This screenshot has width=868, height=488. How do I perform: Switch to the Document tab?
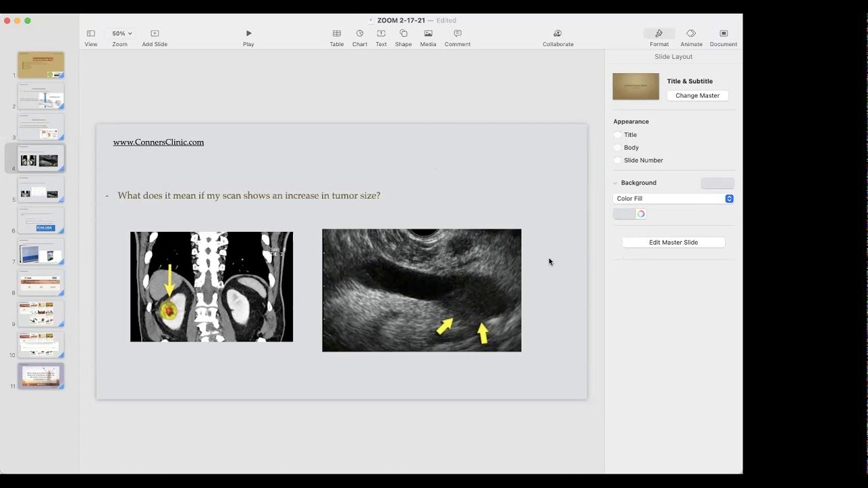[723, 33]
